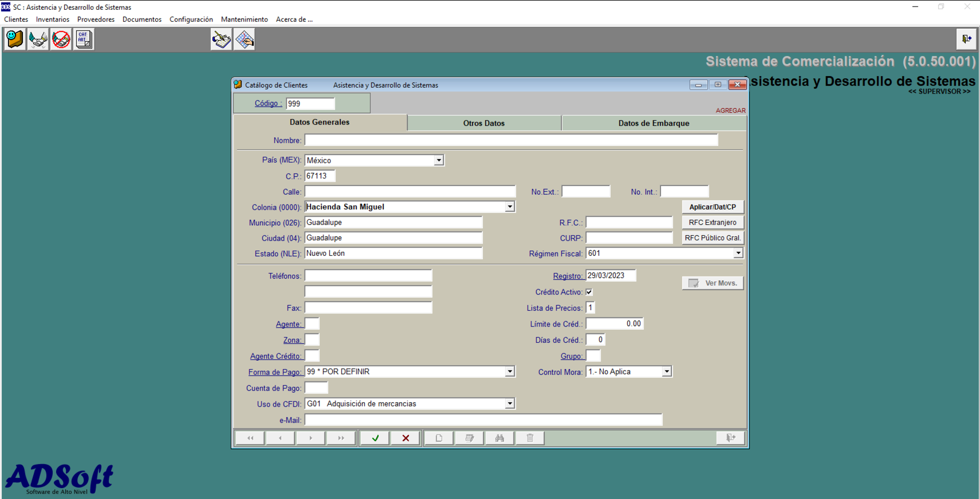Image resolution: width=980 pixels, height=499 pixels.
Task: Click the handshake icon in the toolbar
Action: pos(38,39)
